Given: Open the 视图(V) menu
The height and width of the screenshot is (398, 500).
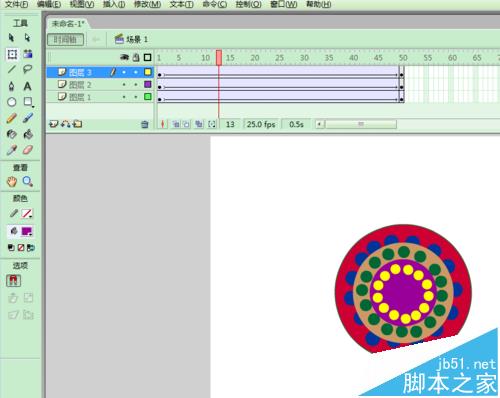Looking at the screenshot, I should click(82, 4).
